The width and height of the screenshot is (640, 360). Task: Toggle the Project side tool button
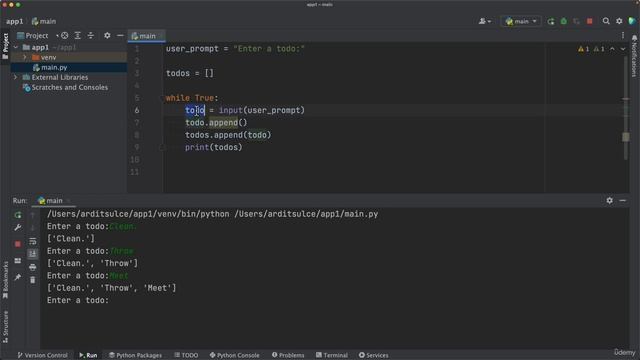point(5,46)
